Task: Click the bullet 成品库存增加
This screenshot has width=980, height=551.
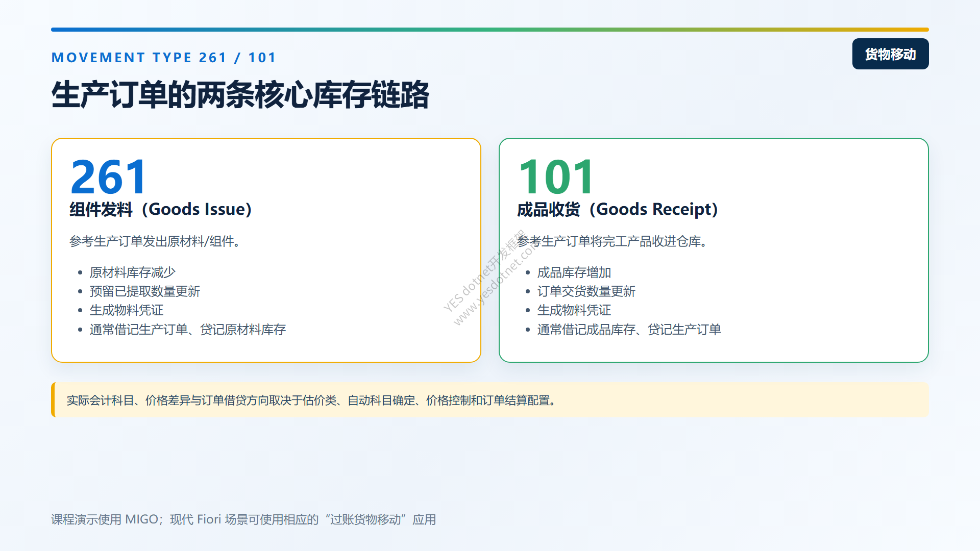Action: point(574,272)
